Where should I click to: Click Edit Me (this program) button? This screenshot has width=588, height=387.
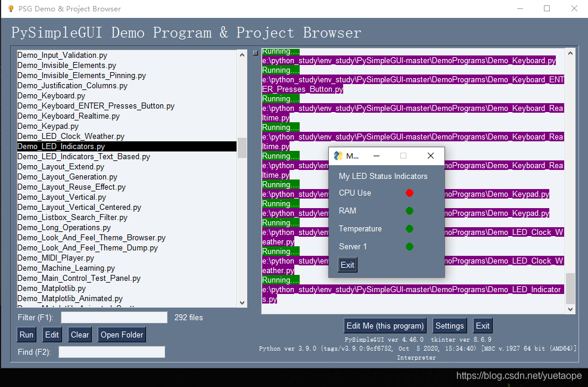tap(385, 326)
